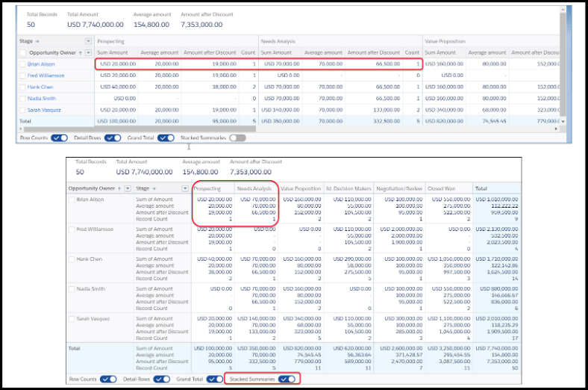Screen dimensions: 588x390
Task: Click the Stage grouping arrow in top report
Action: tap(37, 41)
